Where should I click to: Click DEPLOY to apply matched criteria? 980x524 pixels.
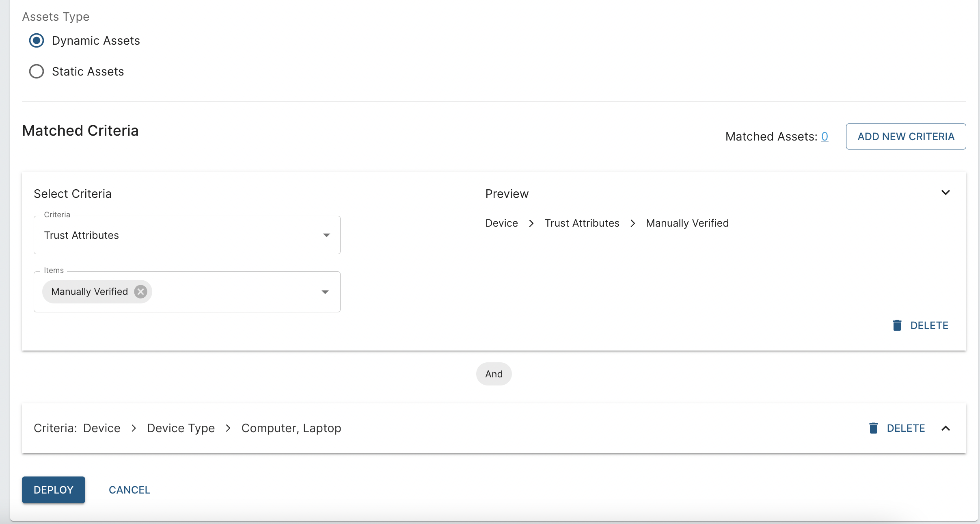pos(54,489)
